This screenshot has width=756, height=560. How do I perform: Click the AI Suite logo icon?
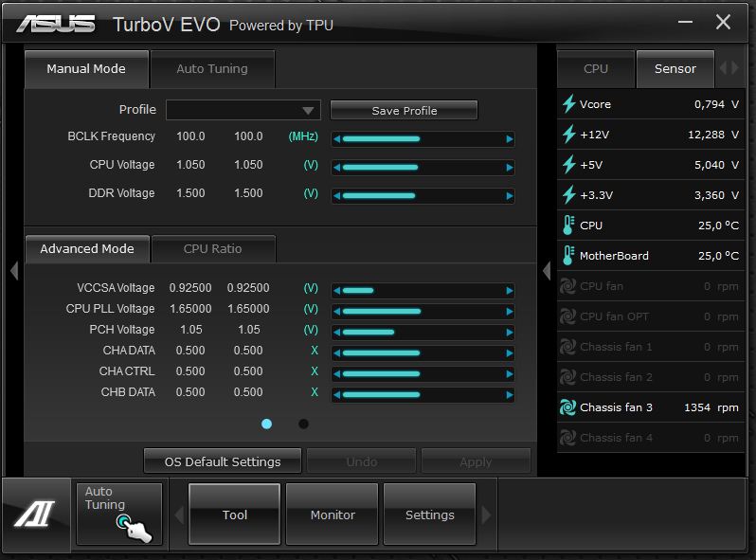35,515
